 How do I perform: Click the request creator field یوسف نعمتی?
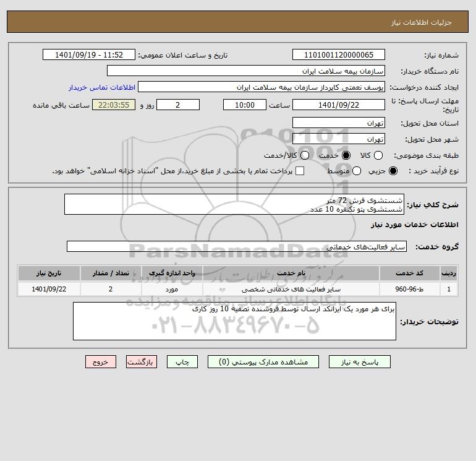[x=261, y=87]
